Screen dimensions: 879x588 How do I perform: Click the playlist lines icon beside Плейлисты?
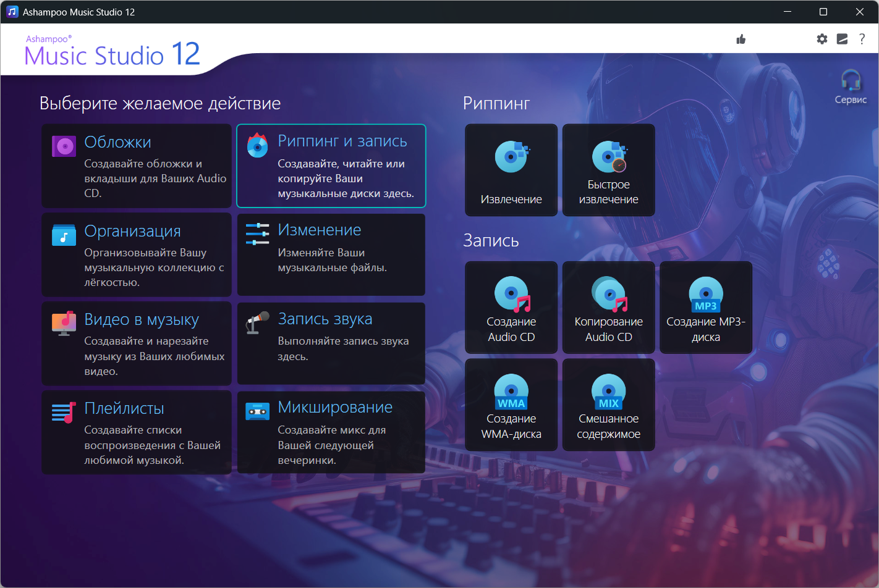tap(64, 412)
